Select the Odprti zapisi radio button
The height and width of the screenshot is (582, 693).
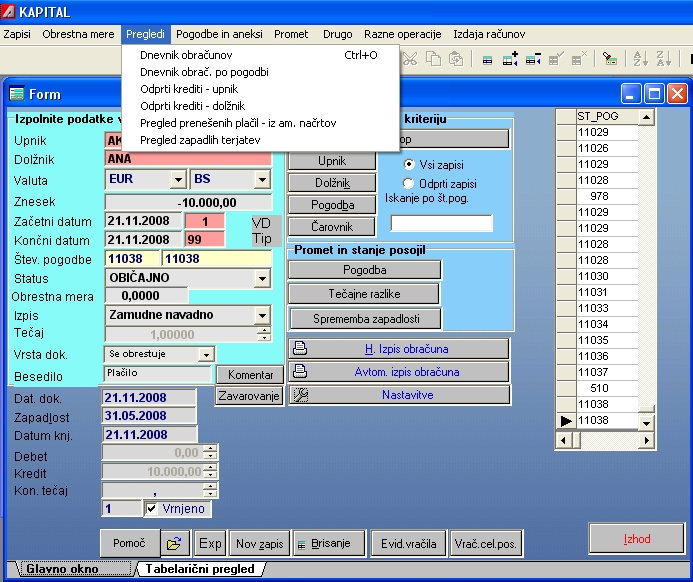click(x=408, y=184)
